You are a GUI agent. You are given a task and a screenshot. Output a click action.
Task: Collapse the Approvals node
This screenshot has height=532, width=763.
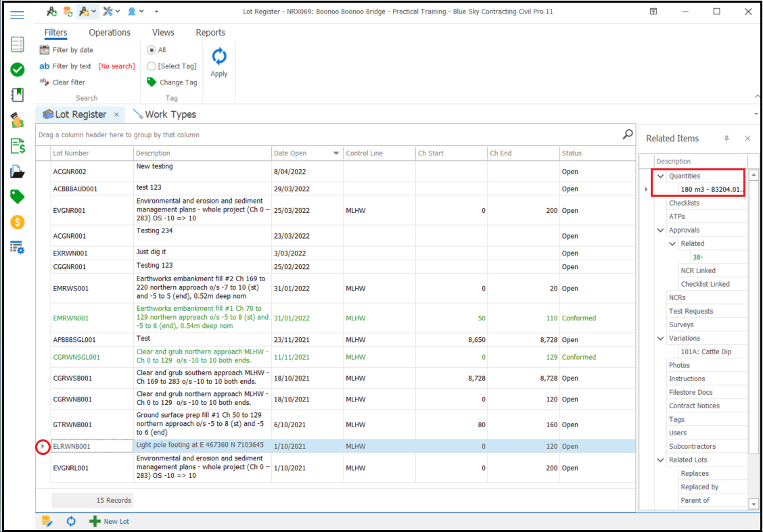(x=660, y=230)
